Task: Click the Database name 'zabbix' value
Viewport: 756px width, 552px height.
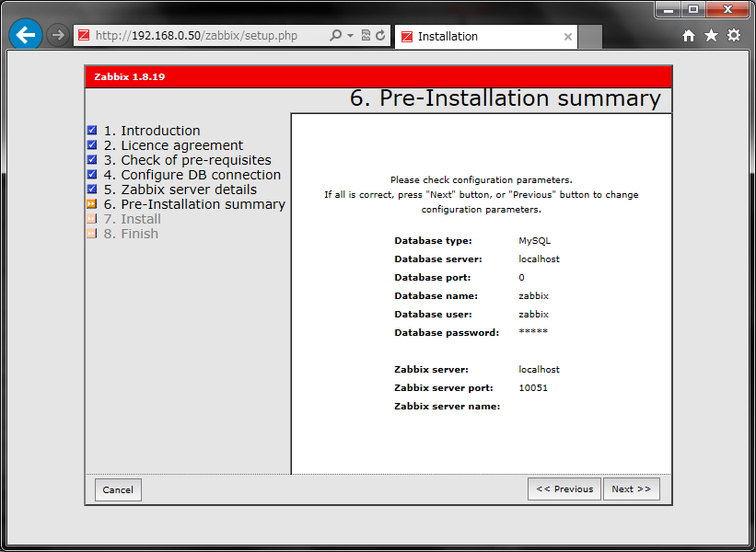Action: click(534, 295)
